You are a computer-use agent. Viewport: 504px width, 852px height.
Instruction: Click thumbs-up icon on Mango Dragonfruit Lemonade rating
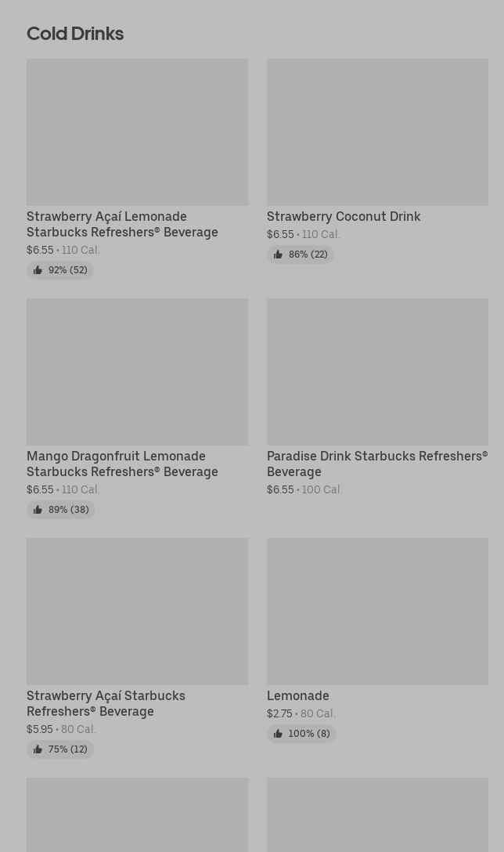pyautogui.click(x=38, y=510)
